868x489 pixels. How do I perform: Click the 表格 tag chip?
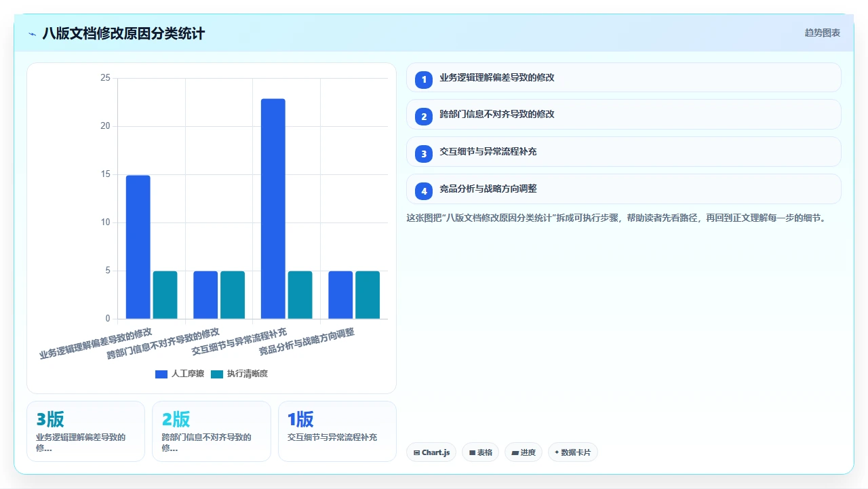click(x=481, y=452)
